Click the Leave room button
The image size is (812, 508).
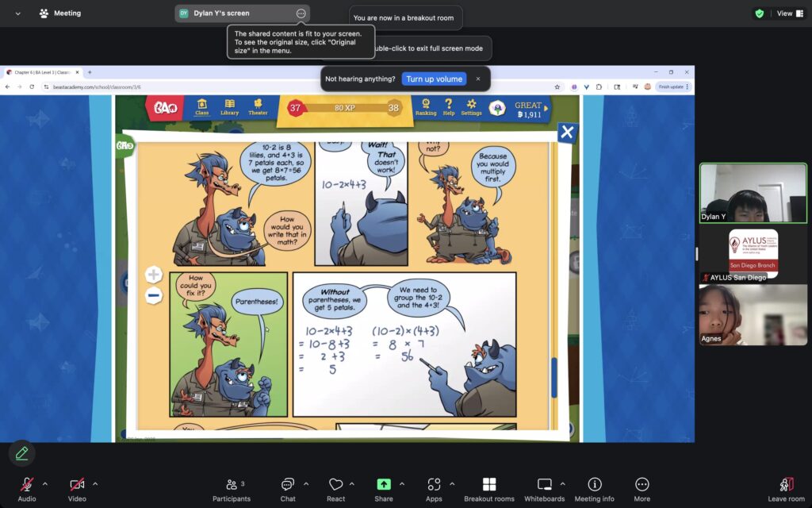click(x=786, y=485)
